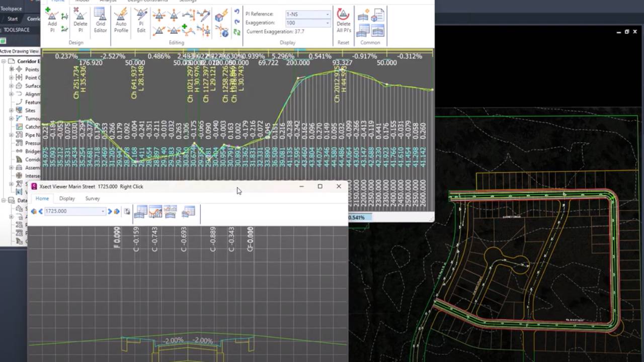Viewport: 644px width, 362px height.
Task: Open the Grid Editor
Action: click(100, 20)
